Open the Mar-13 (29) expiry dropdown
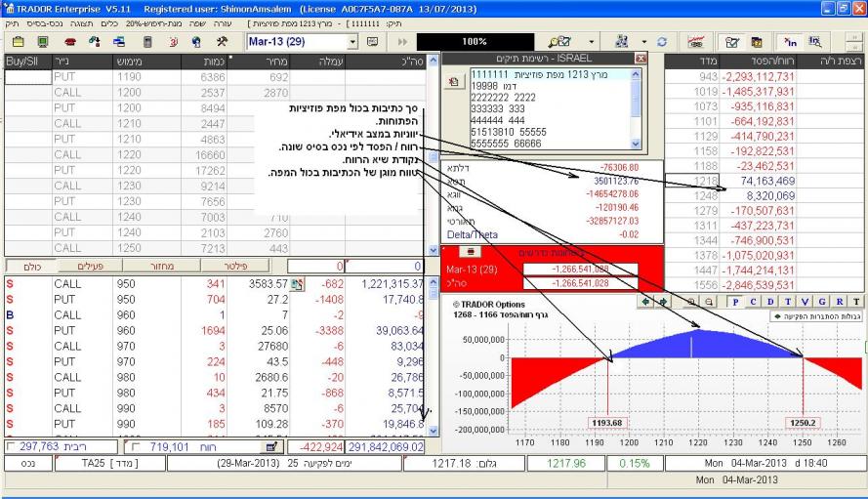The width and height of the screenshot is (868, 499). [352, 42]
